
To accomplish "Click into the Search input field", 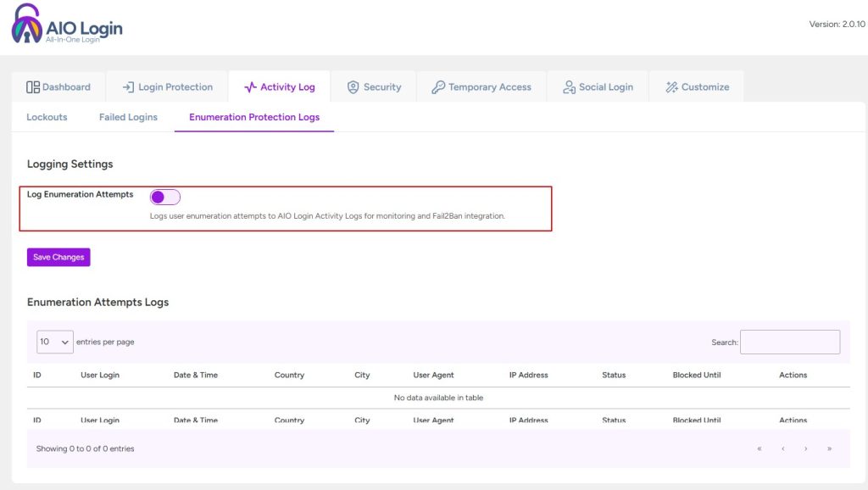I will 790,342.
